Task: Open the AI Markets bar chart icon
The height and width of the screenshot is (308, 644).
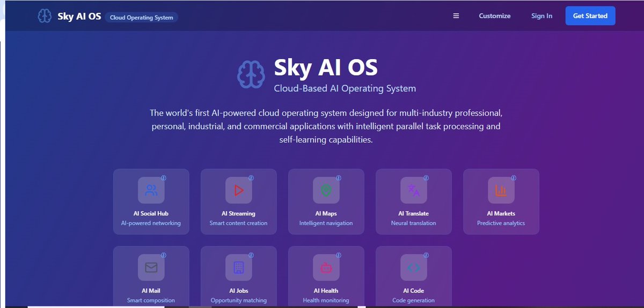Action: [x=501, y=190]
